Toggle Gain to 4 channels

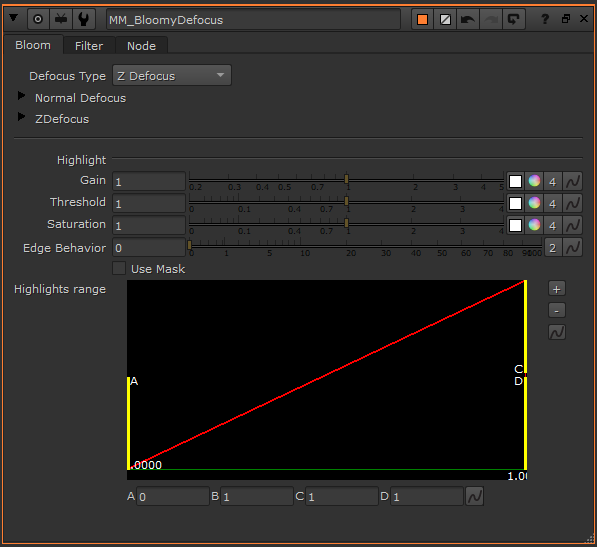(x=552, y=181)
